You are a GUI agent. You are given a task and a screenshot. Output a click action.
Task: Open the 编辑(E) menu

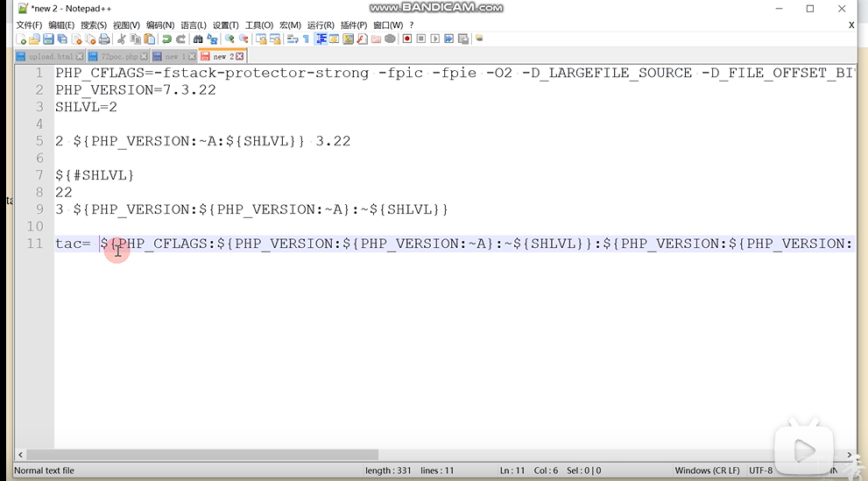(x=61, y=25)
